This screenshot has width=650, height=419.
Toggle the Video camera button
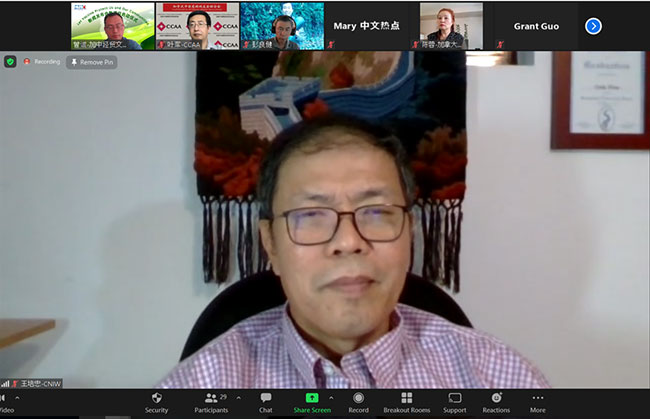click(5, 403)
